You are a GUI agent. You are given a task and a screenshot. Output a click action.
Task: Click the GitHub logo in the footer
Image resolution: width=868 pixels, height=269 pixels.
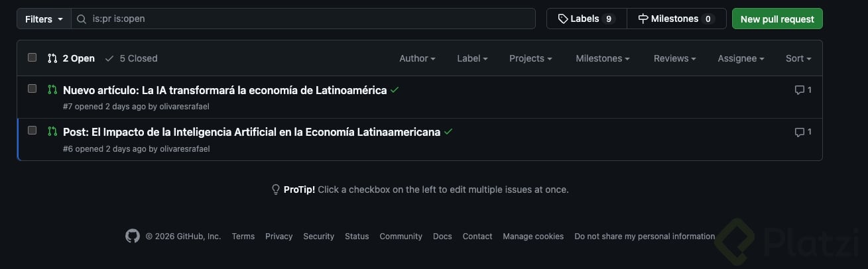(133, 236)
